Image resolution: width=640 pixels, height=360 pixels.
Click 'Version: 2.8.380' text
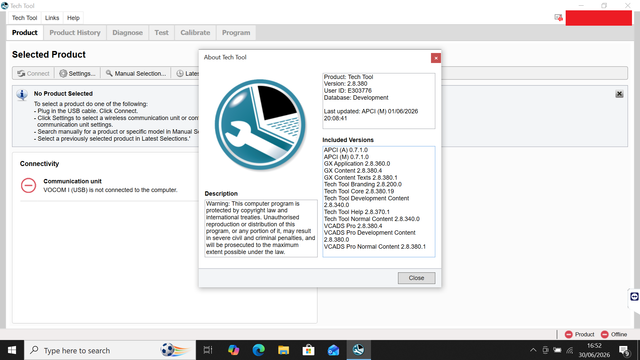tap(345, 84)
